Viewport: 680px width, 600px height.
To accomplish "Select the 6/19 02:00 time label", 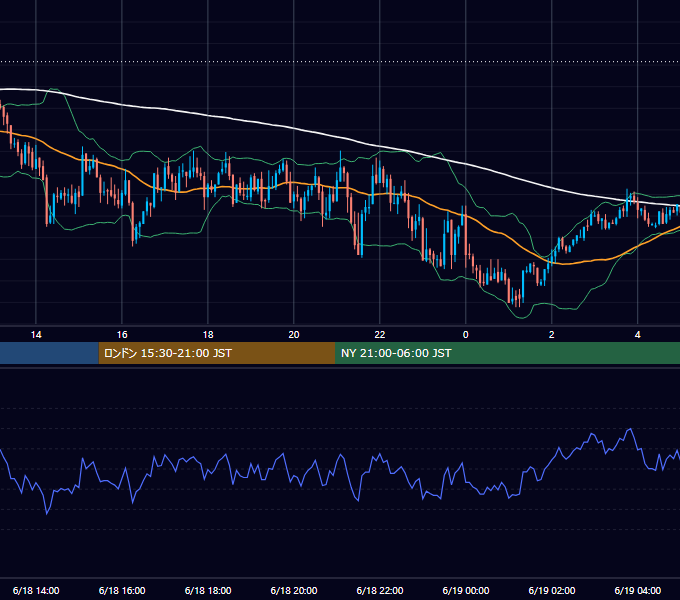I will tap(552, 590).
